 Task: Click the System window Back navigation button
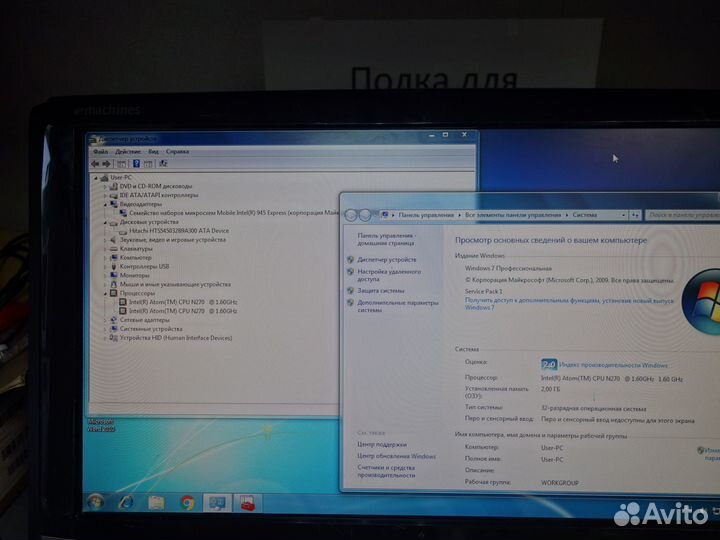pyautogui.click(x=351, y=215)
